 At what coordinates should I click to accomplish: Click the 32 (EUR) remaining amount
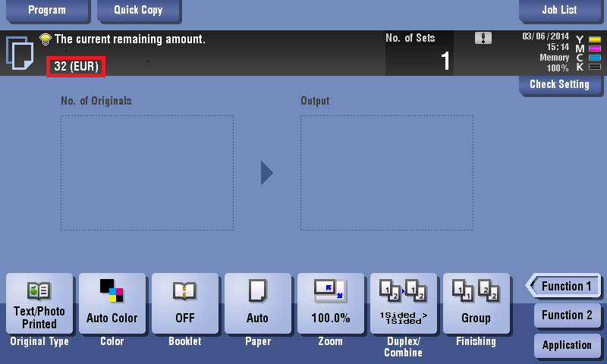pos(76,67)
